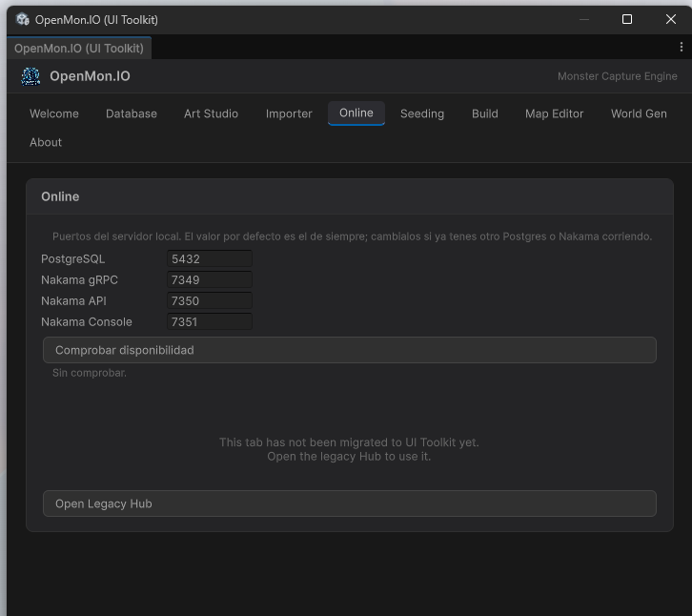Minimize the OpenMon.IO window
692x616 pixels.
click(584, 19)
